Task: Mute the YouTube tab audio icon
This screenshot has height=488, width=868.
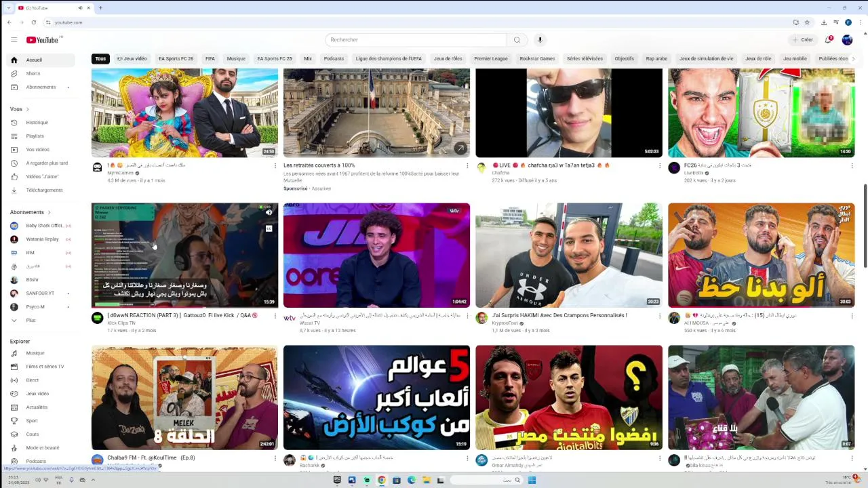Action: [x=80, y=8]
